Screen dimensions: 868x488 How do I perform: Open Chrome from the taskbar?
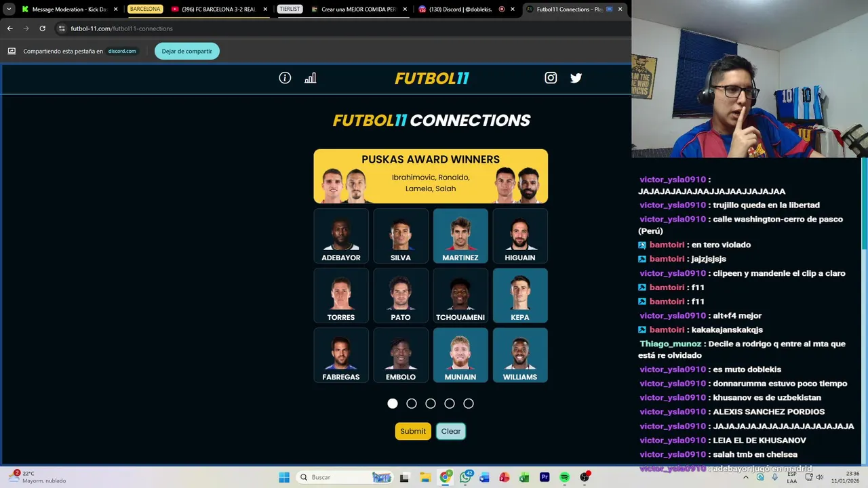(x=445, y=477)
